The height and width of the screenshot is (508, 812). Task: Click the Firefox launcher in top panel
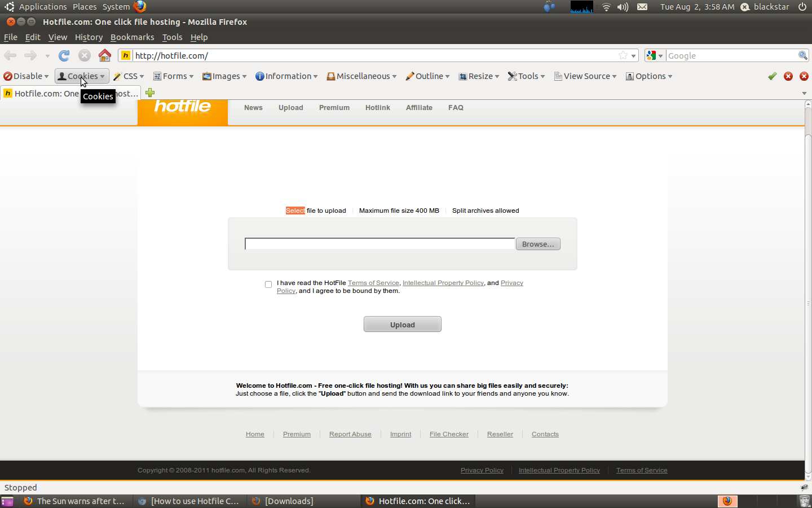point(140,6)
